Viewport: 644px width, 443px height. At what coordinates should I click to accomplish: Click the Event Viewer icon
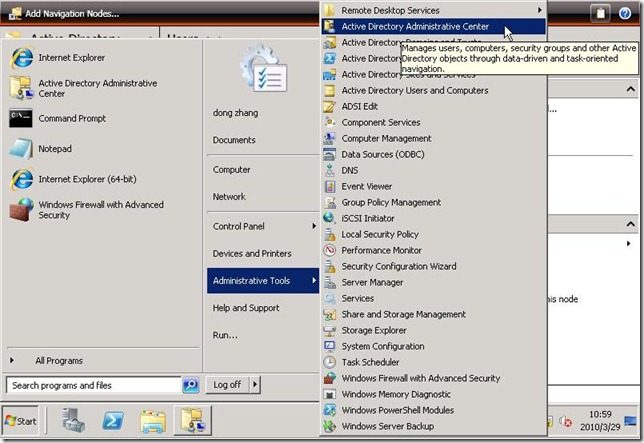(x=329, y=186)
